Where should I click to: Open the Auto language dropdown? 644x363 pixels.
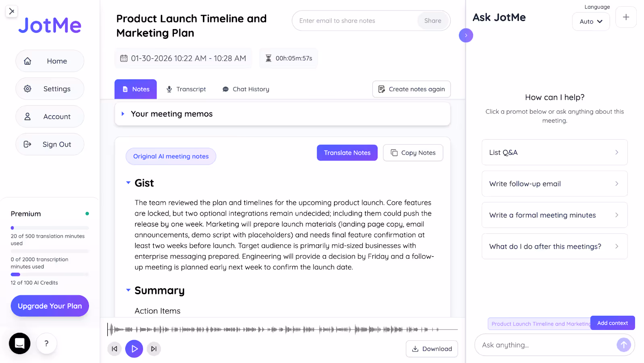[591, 21]
